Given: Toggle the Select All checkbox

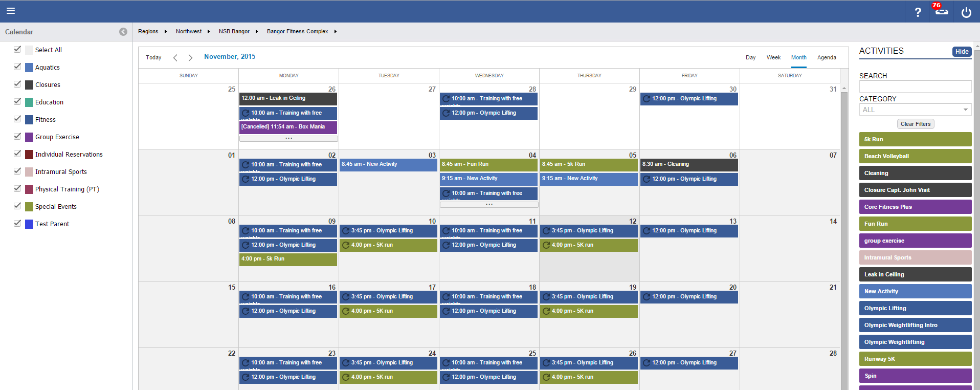Looking at the screenshot, I should coord(17,50).
